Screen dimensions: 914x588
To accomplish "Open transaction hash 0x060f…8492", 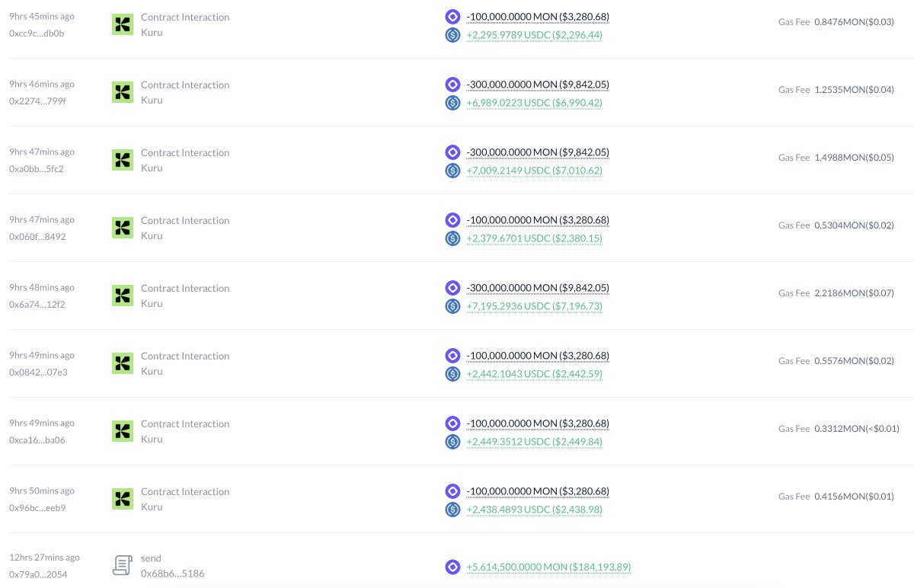I will click(37, 236).
